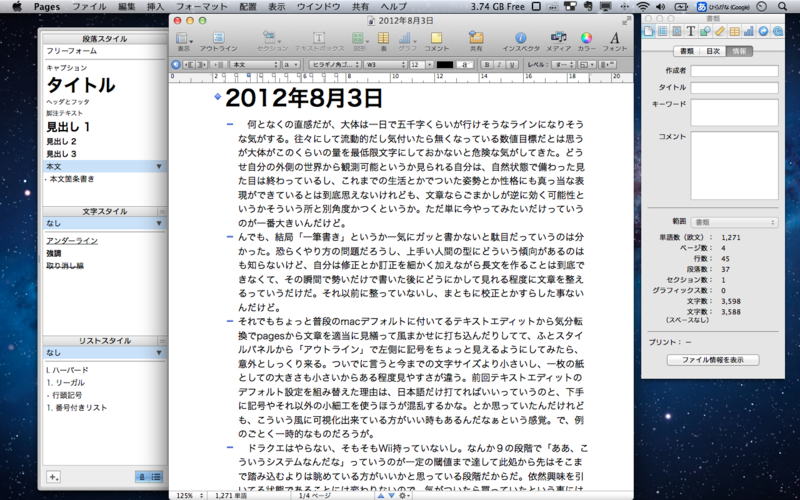Open the 挿入 menu
Viewport: 800px width, 500px height.
(x=155, y=7)
